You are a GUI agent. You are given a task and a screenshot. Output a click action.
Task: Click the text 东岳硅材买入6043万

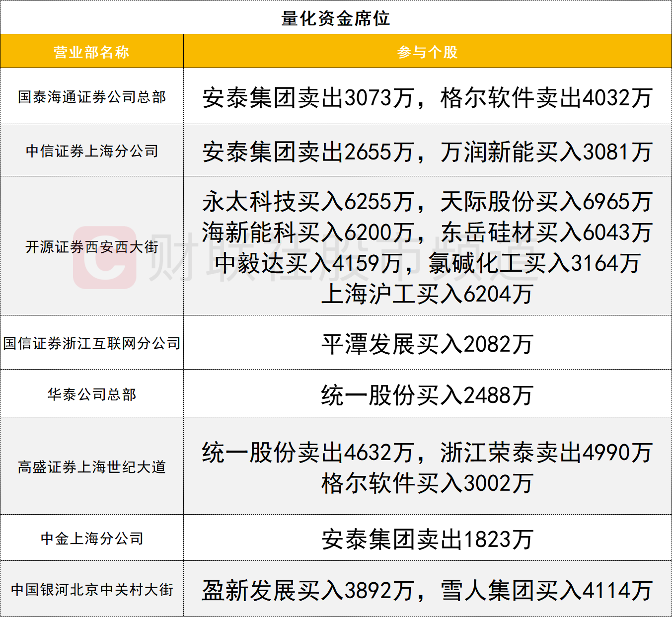point(546,232)
